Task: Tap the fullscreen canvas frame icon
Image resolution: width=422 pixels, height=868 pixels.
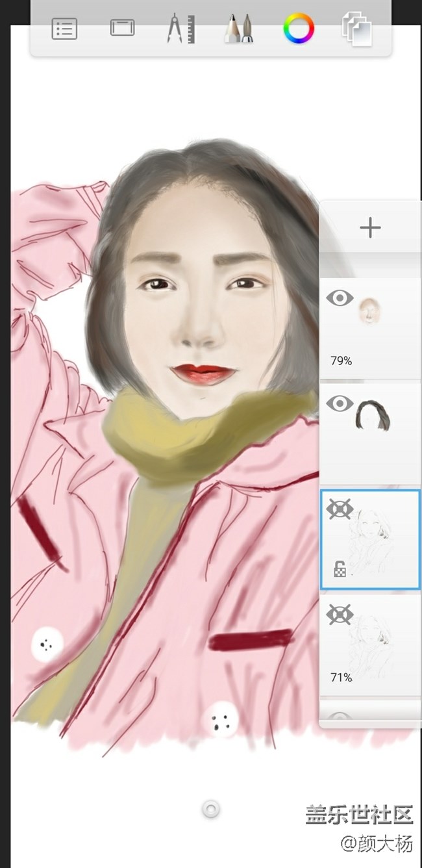Action: coord(122,28)
